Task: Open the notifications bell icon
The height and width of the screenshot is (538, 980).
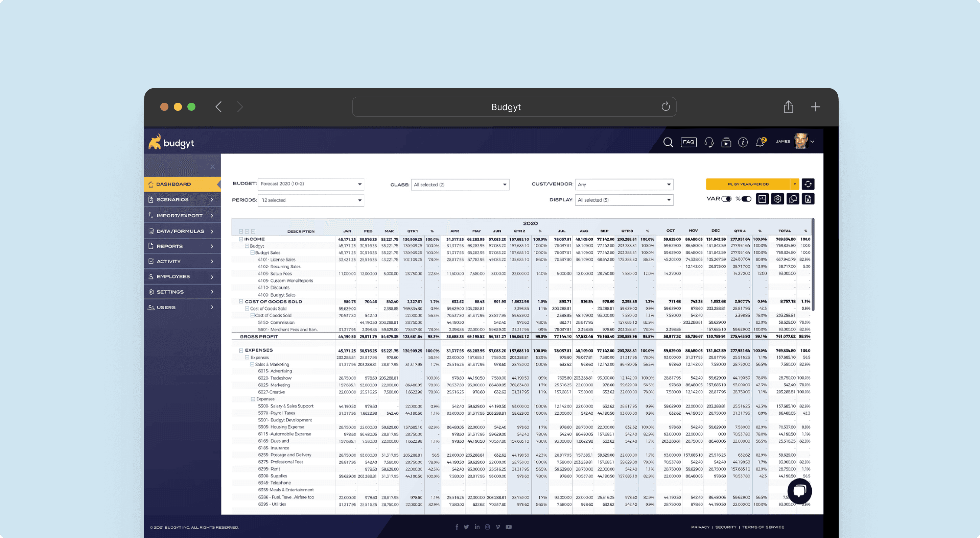Action: (x=760, y=142)
